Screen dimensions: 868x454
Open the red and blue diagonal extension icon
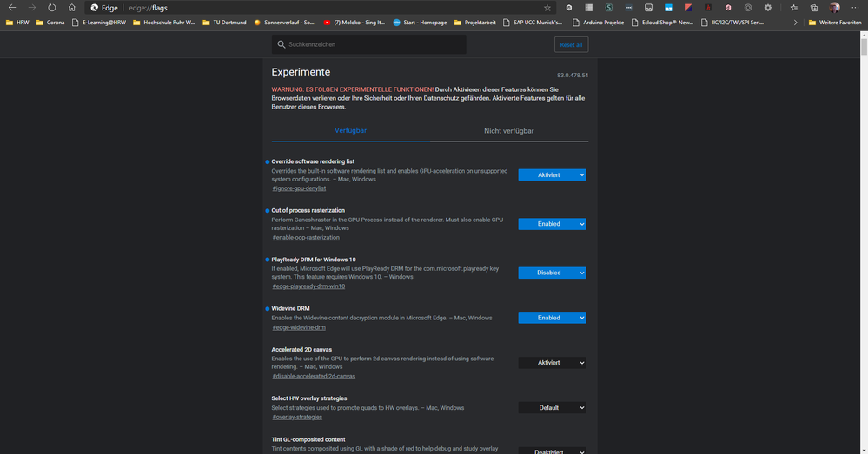click(x=688, y=8)
